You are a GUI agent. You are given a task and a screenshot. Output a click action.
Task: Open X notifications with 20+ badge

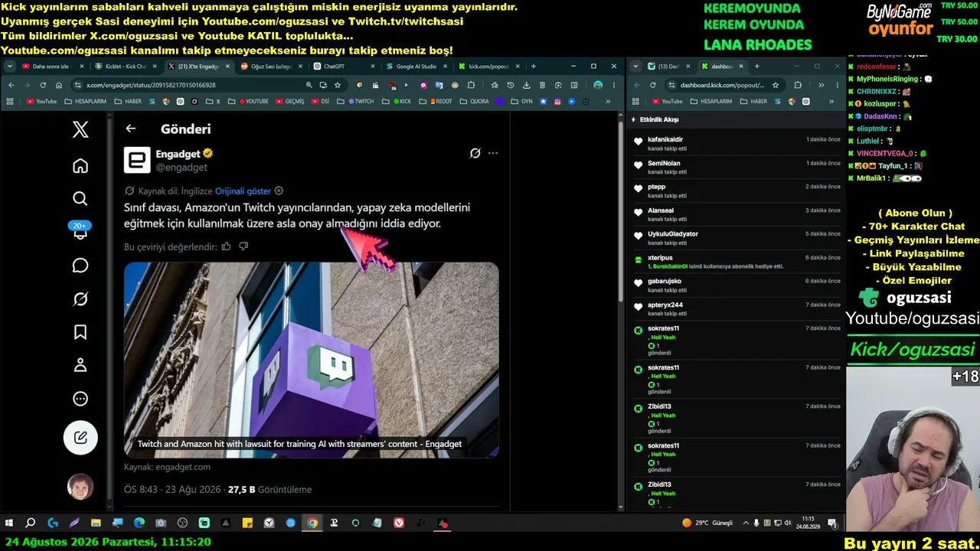point(80,231)
